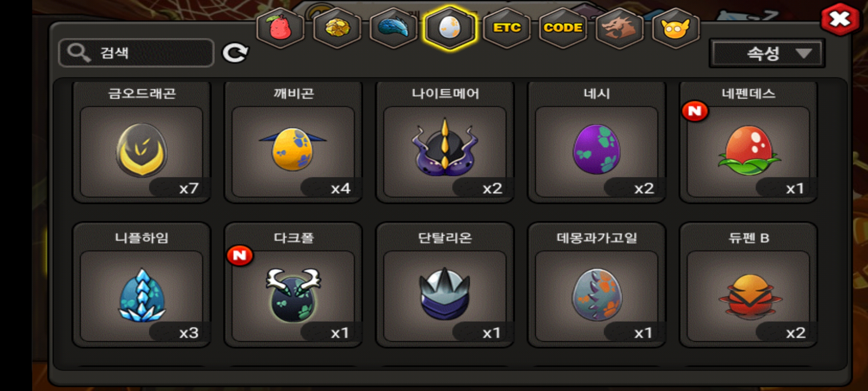Open the CODE tab

coord(563,28)
